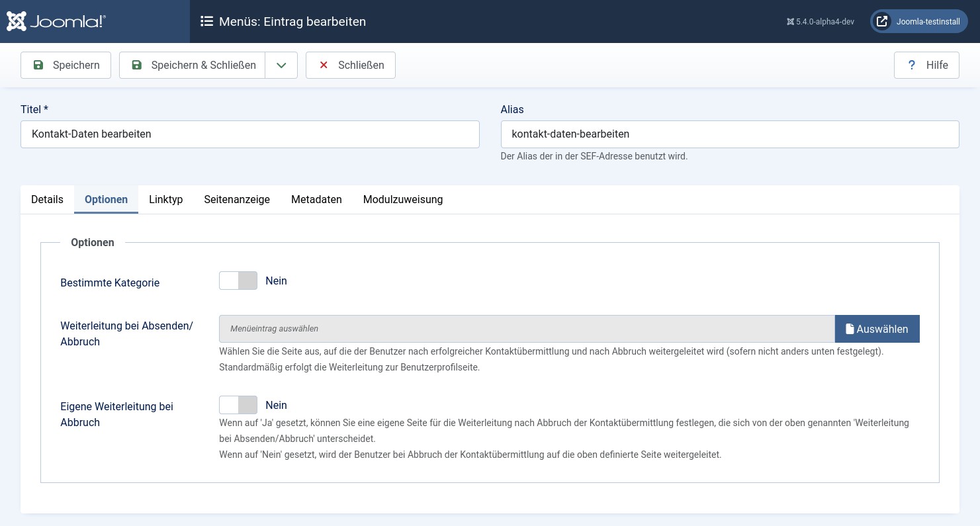Open the Modulzuweisung tab

pos(402,199)
